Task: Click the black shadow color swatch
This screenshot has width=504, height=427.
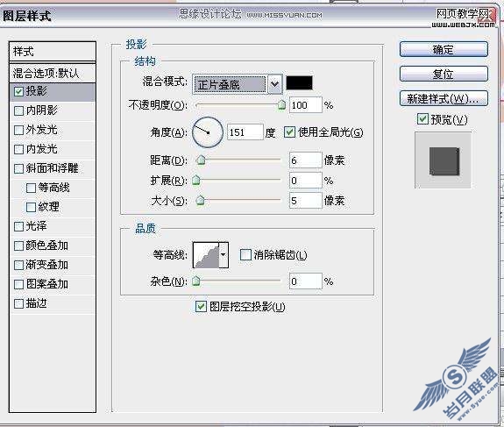Action: click(299, 83)
